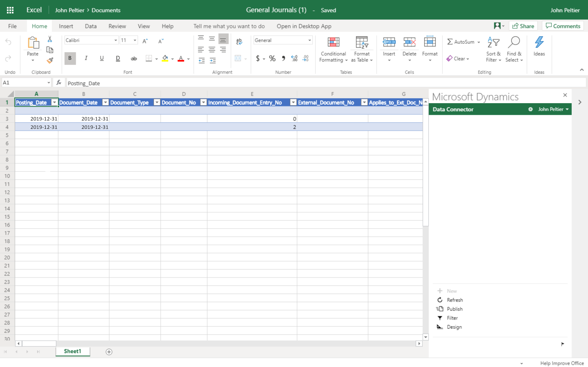Open the Ideas panel

pyautogui.click(x=539, y=47)
